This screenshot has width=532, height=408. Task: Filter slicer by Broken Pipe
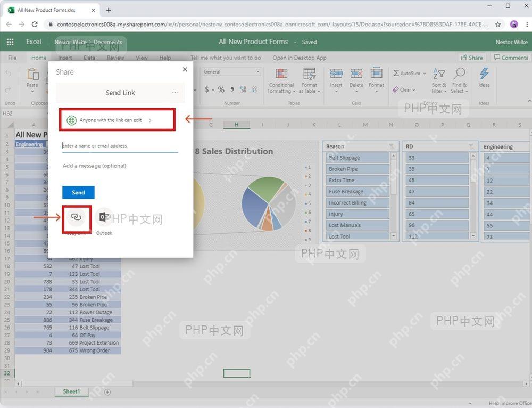(x=358, y=169)
